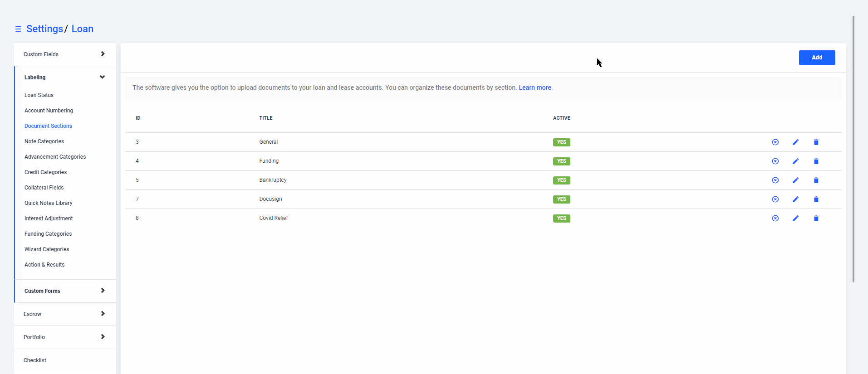The width and height of the screenshot is (868, 374).
Task: Edit the General section with pencil icon
Action: [796, 142]
